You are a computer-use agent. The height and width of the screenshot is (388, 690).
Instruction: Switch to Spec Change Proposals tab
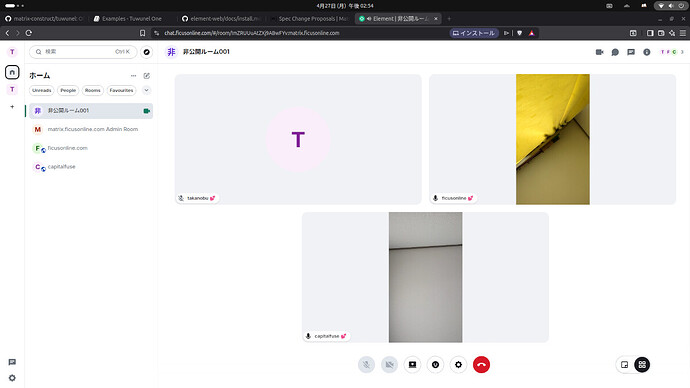[310, 19]
